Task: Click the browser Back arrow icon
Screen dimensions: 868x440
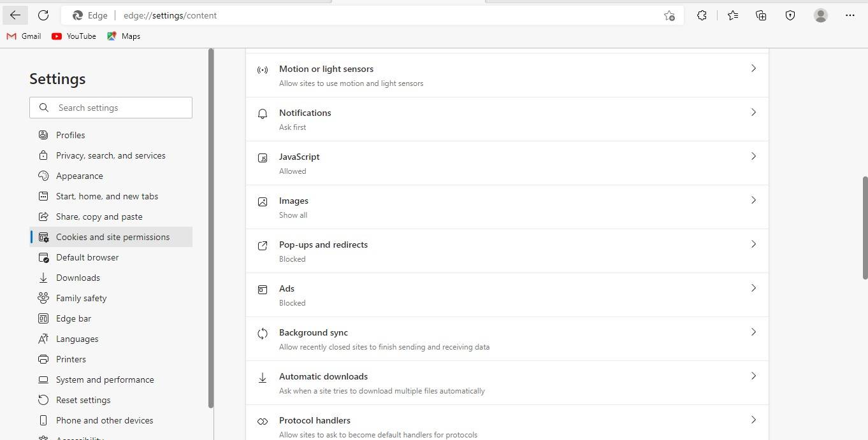Action: pos(15,15)
